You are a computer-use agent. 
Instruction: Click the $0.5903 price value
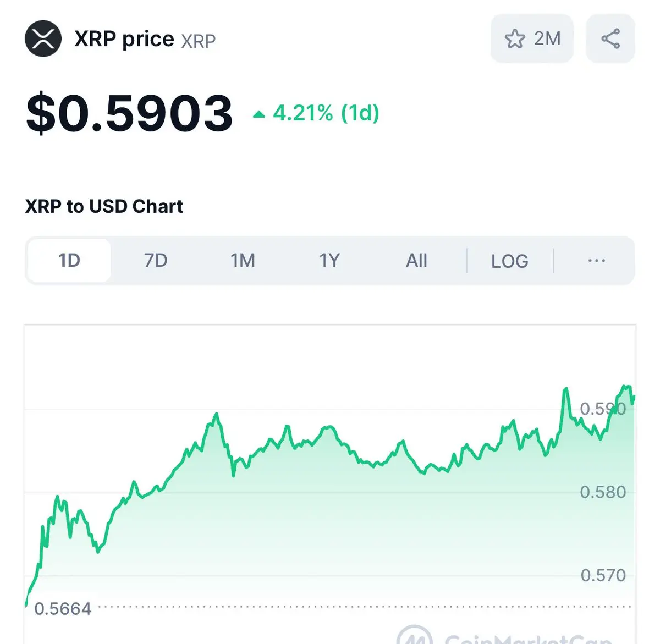(x=130, y=113)
